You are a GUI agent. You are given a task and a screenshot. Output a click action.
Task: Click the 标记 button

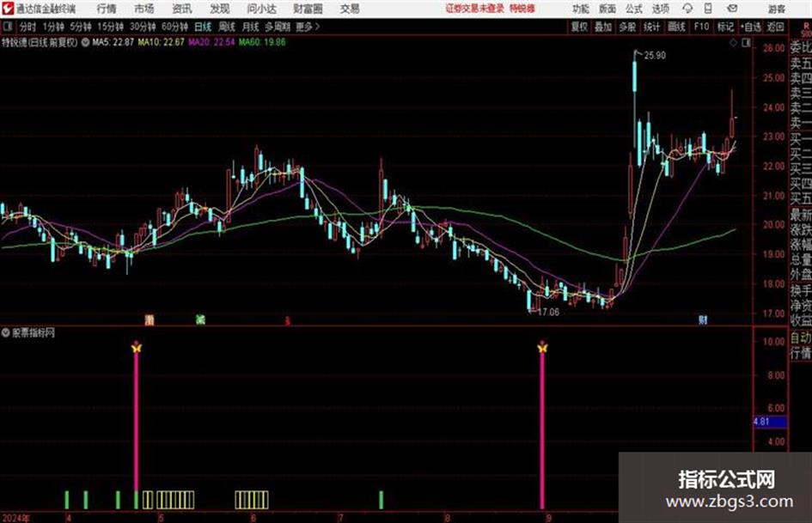[725, 27]
